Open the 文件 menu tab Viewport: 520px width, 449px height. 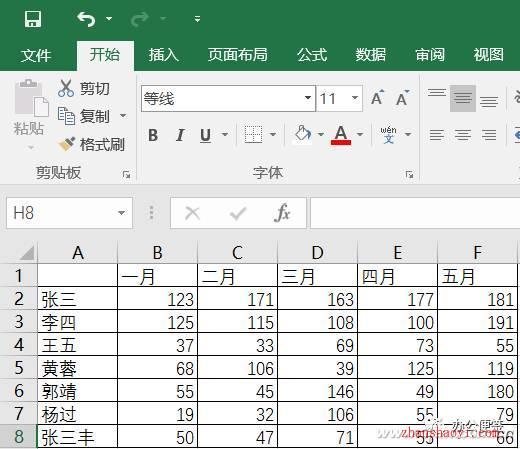click(x=36, y=55)
